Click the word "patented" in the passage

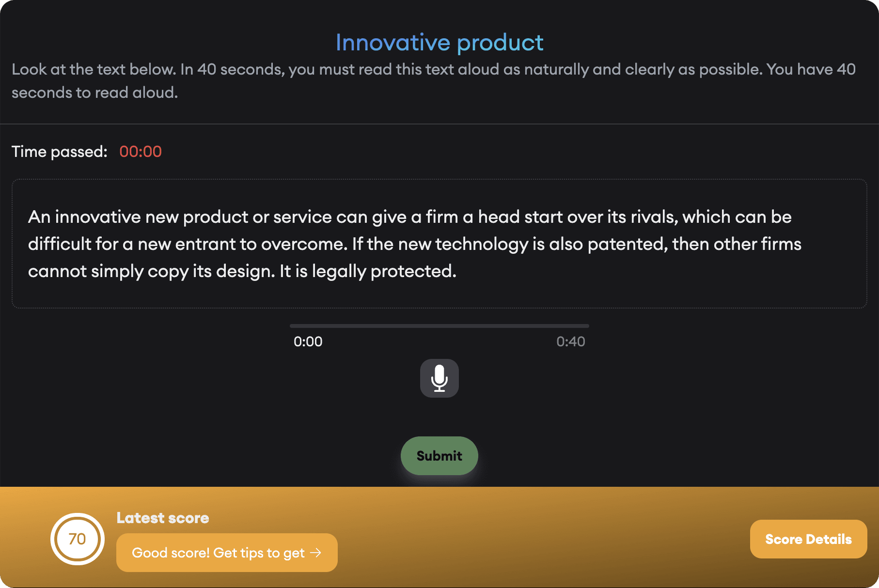(x=627, y=244)
